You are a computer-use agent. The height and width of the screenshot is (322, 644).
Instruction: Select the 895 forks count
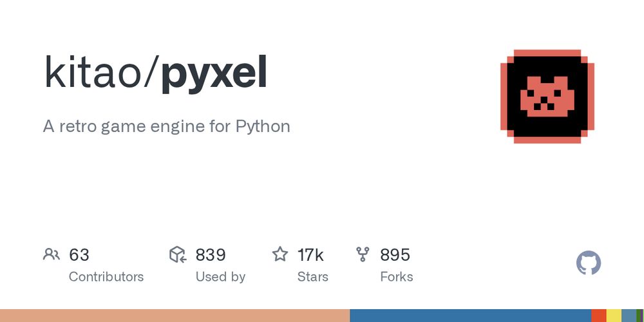coord(395,255)
